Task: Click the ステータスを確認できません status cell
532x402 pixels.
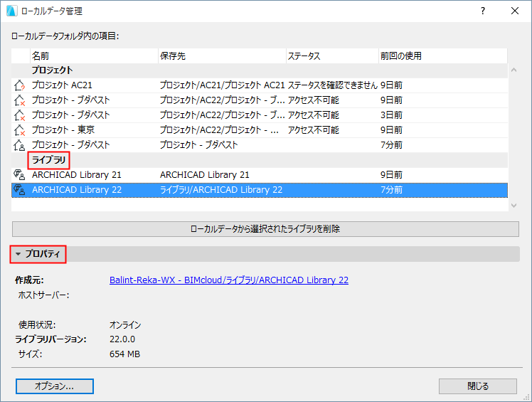Action: [x=333, y=85]
